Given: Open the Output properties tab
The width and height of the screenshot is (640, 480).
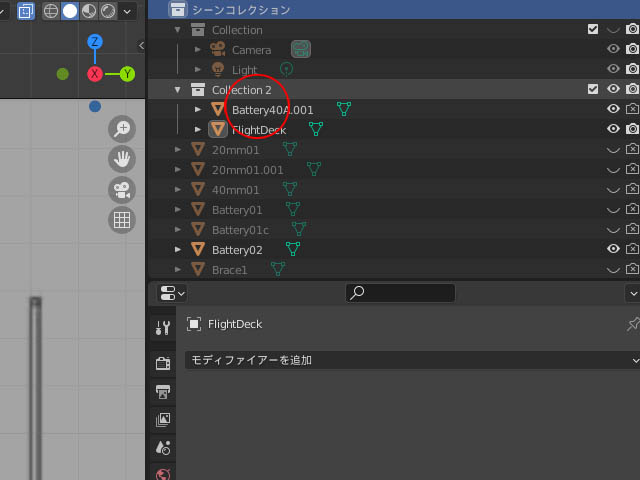Looking at the screenshot, I should click(x=163, y=391).
